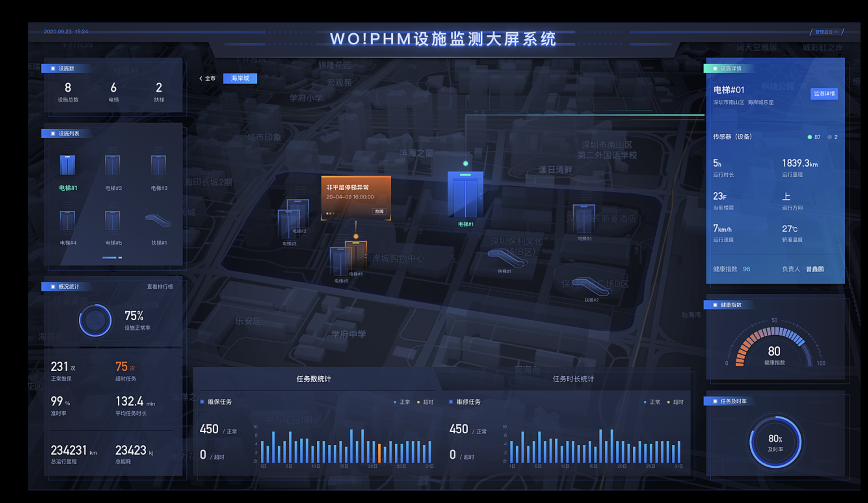
Task: Click the gray sensor status 2 indicator
Action: tap(833, 137)
